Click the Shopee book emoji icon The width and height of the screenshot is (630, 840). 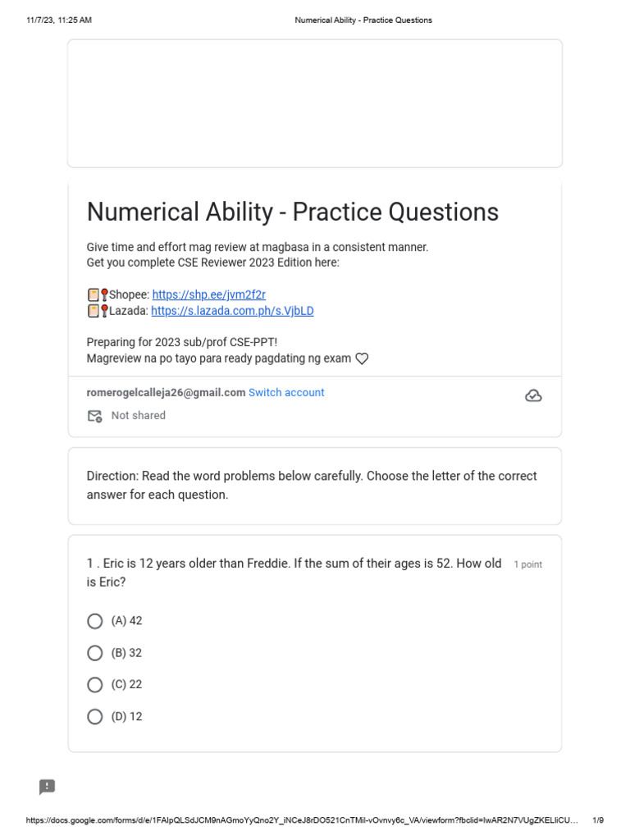(x=94, y=294)
